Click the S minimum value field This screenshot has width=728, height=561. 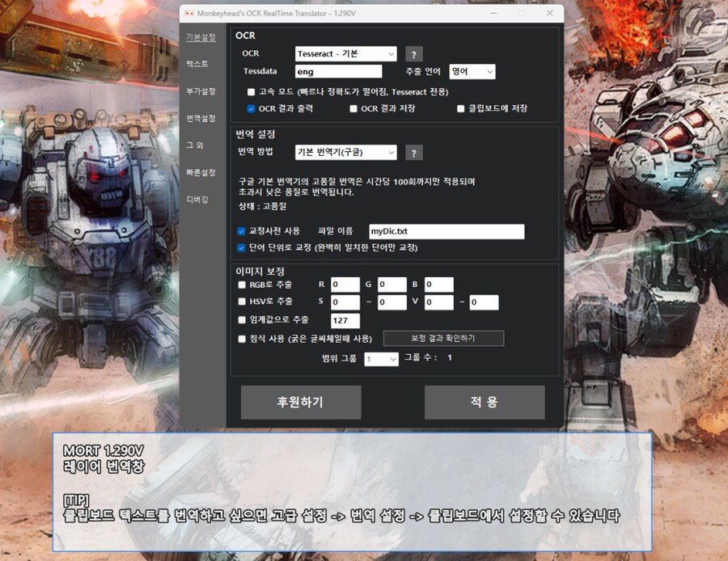tap(345, 302)
